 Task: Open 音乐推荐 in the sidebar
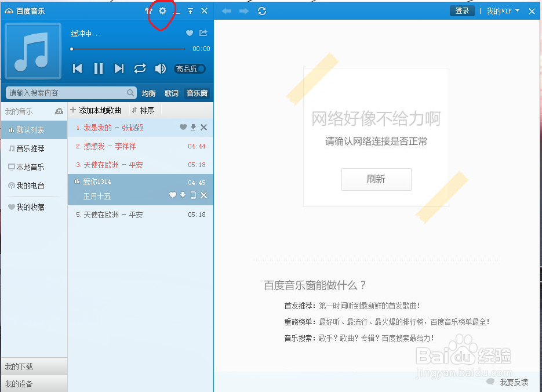tap(34, 148)
